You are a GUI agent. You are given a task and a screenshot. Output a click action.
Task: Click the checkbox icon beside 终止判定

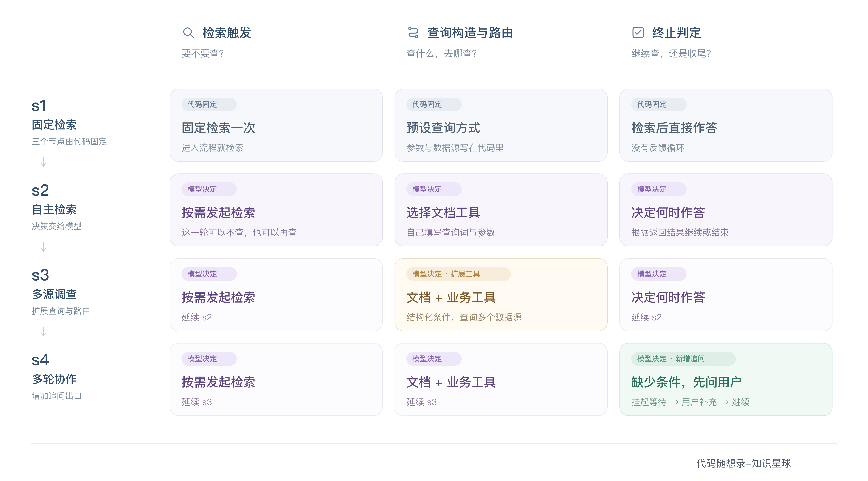[x=638, y=33]
